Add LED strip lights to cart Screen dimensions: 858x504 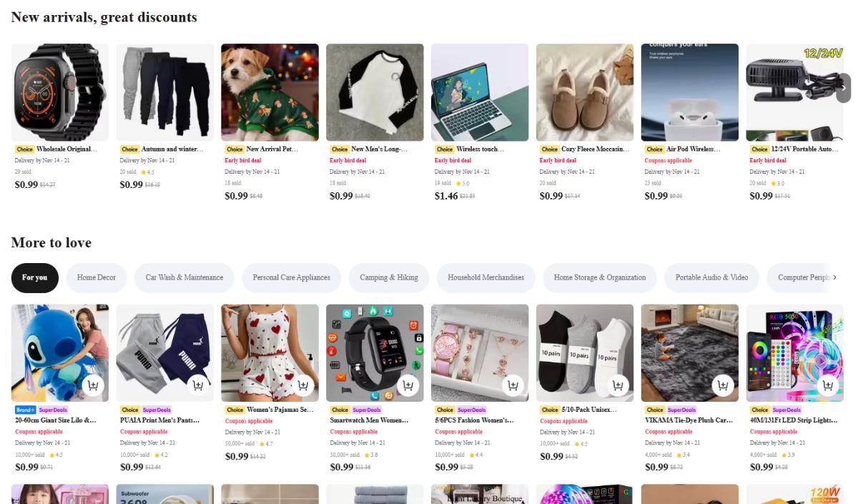(828, 386)
